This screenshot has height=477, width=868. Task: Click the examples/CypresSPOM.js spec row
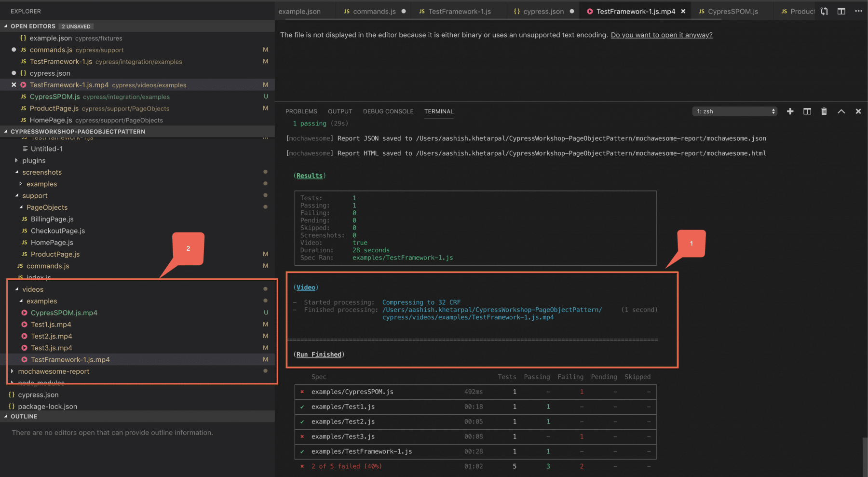(475, 392)
